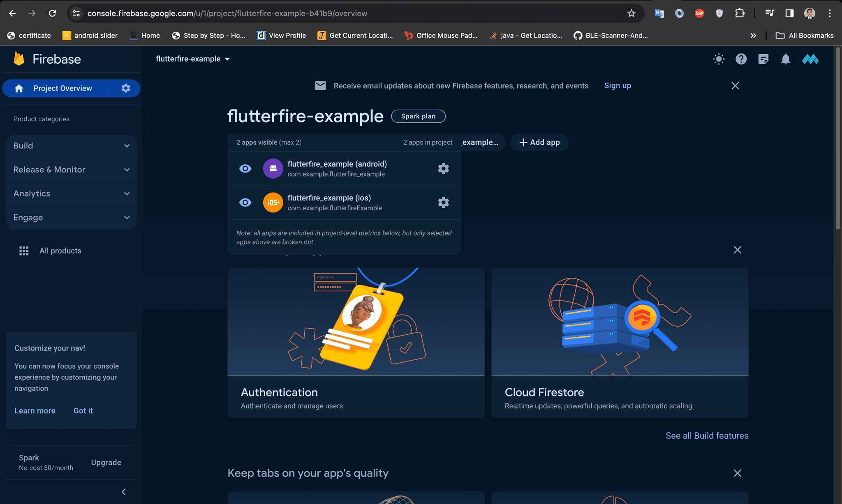Screen dimensions: 842x504
Task: Click the Firebase flame logo
Action: tap(19, 59)
